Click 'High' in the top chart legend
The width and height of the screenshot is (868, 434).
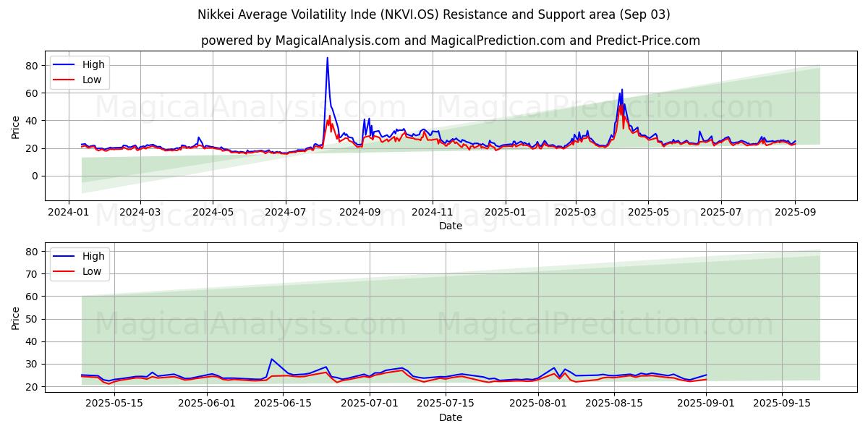[93, 64]
